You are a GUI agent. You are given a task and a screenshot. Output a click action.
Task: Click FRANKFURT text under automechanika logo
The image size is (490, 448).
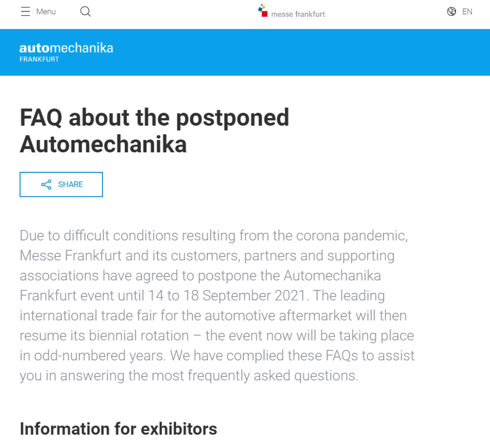39,59
